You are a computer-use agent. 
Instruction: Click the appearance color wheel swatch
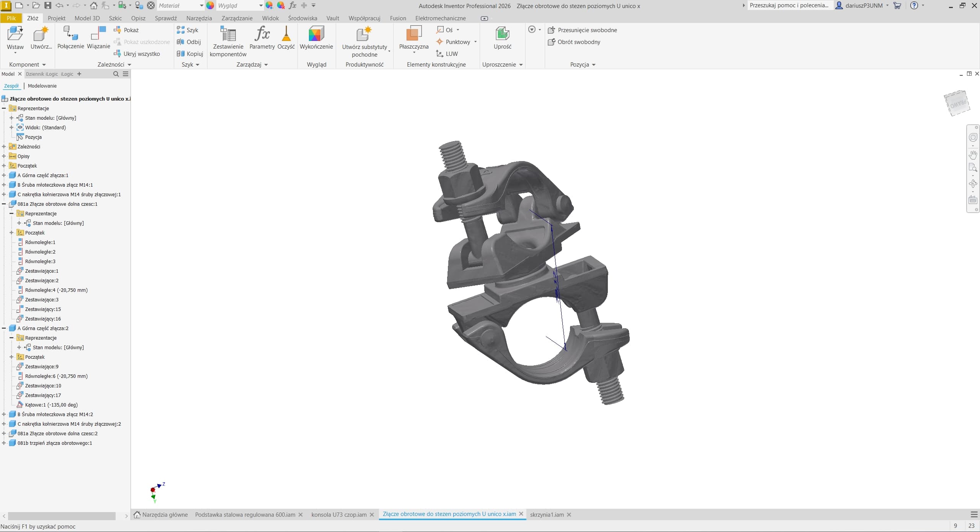[210, 5]
